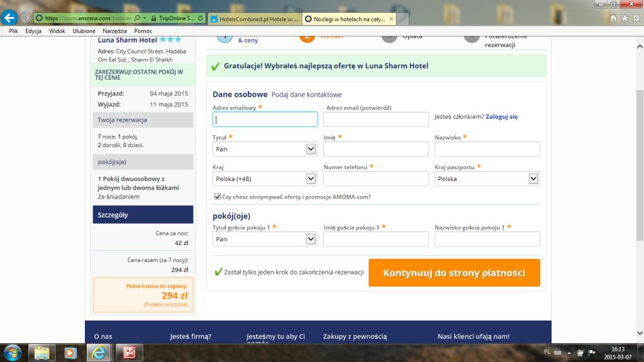Click the PL language indicator in the tray
The width and height of the screenshot is (644, 362).
click(547, 352)
